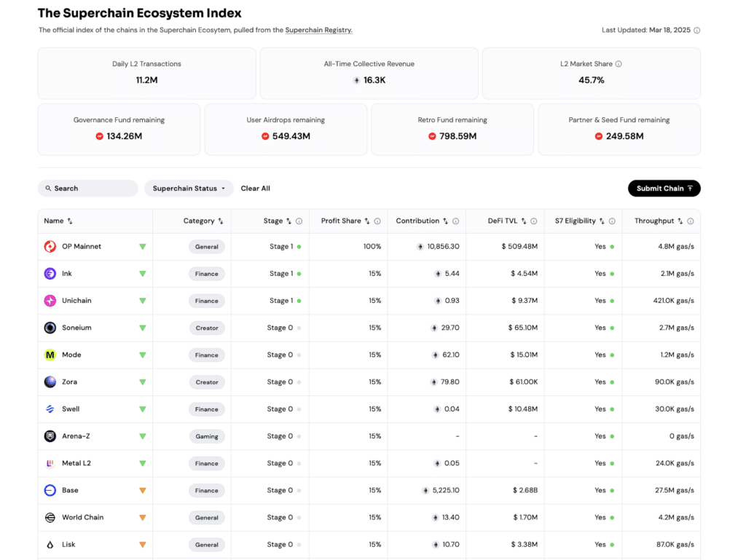The height and width of the screenshot is (560, 746).
Task: Click the info icon beside Last Updated
Action: [696, 31]
